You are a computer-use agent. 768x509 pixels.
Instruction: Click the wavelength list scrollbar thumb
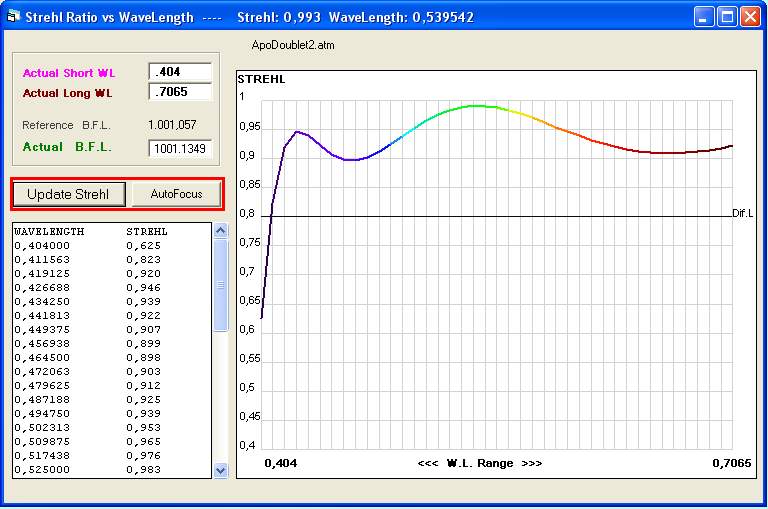click(221, 285)
